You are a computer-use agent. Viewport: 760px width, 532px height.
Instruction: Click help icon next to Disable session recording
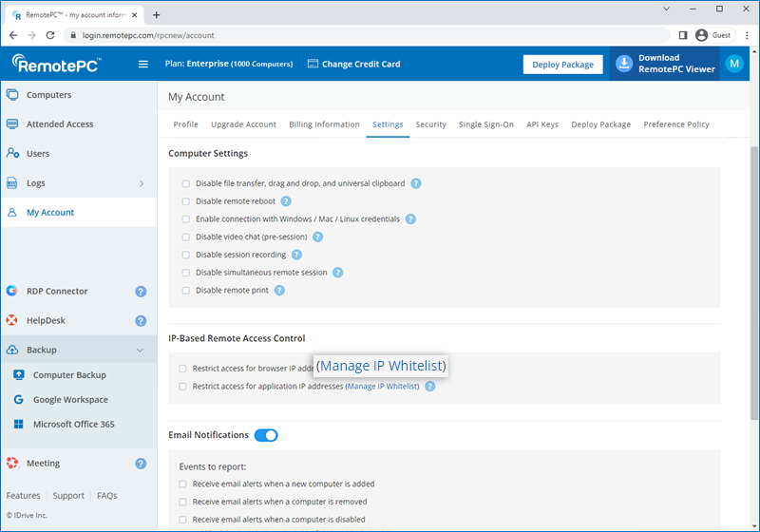point(296,255)
